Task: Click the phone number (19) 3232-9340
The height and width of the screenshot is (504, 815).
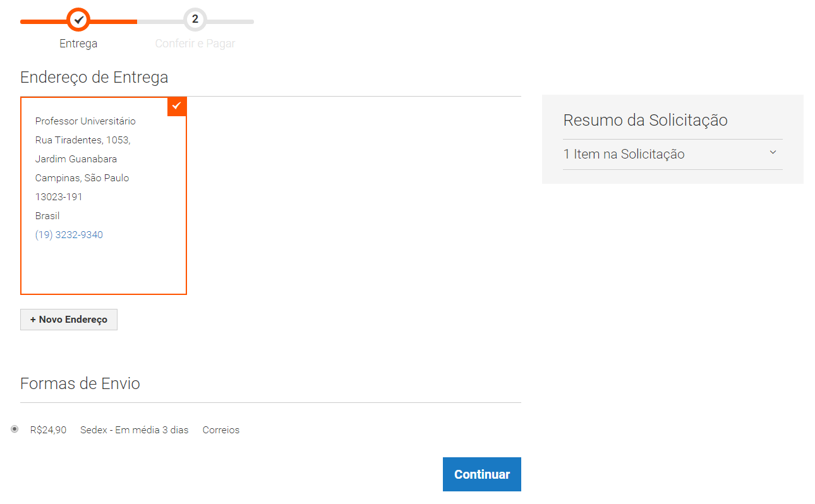Action: pyautogui.click(x=69, y=235)
